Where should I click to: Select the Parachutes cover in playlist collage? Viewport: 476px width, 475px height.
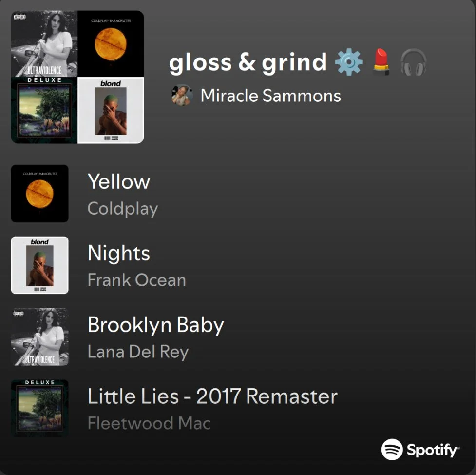point(111,44)
